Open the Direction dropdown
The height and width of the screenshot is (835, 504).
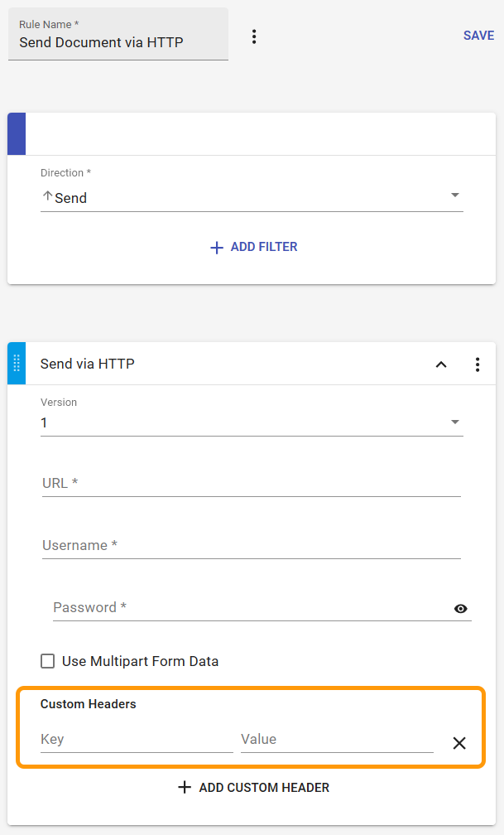tap(454, 195)
